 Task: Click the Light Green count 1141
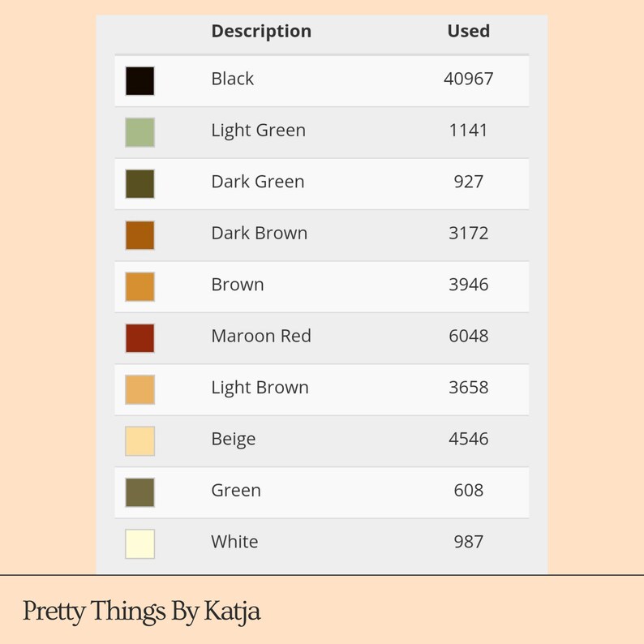(x=469, y=131)
